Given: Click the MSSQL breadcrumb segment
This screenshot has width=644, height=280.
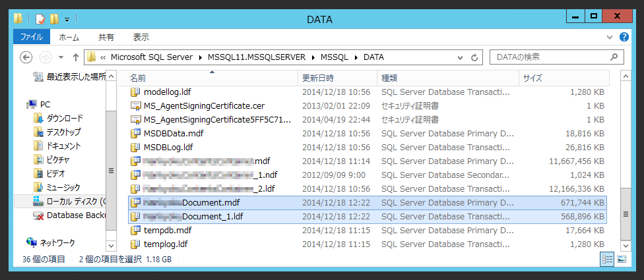Looking at the screenshot, I should (x=335, y=57).
